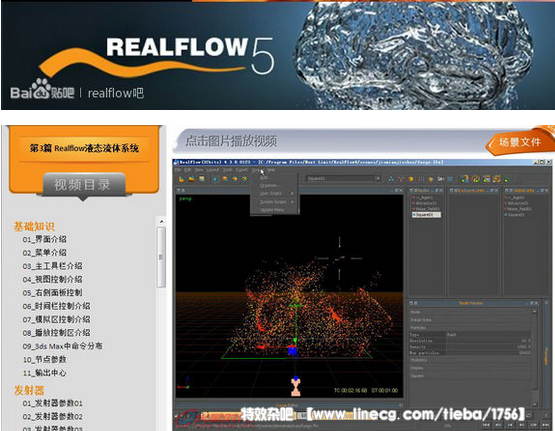Expand the Node section in Node Params
555x431 pixels.
click(470, 312)
